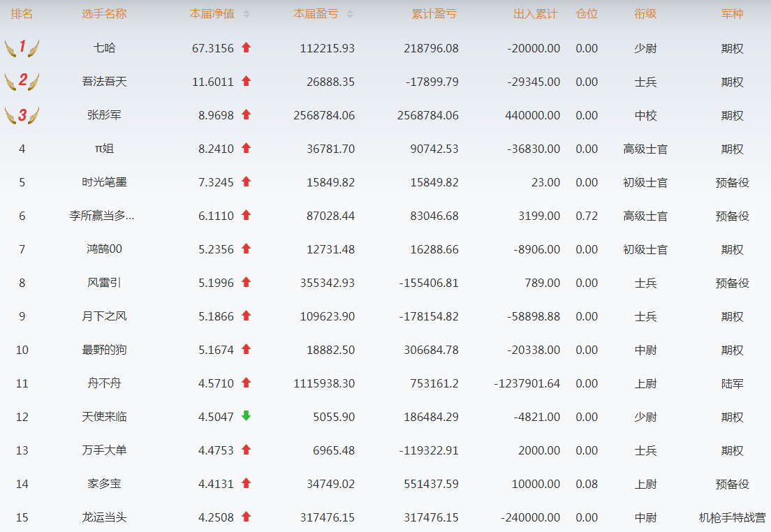
Task: Click red up arrow beside 11.6011
Action: click(247, 81)
